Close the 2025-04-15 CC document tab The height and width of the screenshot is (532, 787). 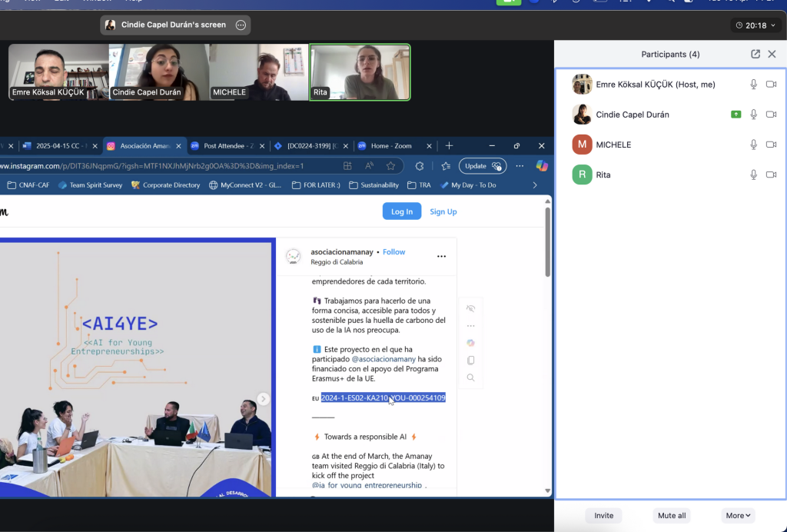(x=95, y=146)
